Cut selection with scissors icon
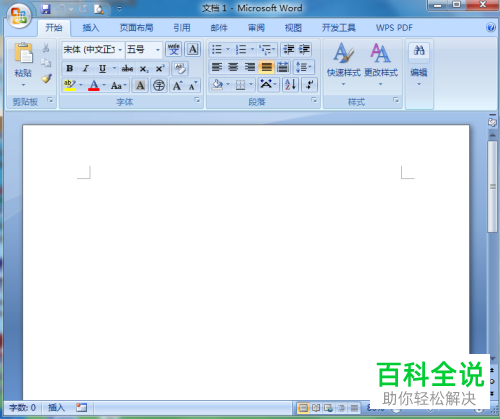Image resolution: width=500 pixels, height=419 pixels. coord(46,48)
